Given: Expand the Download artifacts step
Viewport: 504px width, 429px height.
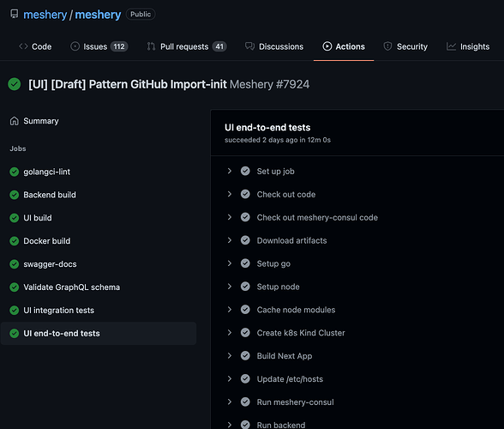Looking at the screenshot, I should (x=230, y=240).
